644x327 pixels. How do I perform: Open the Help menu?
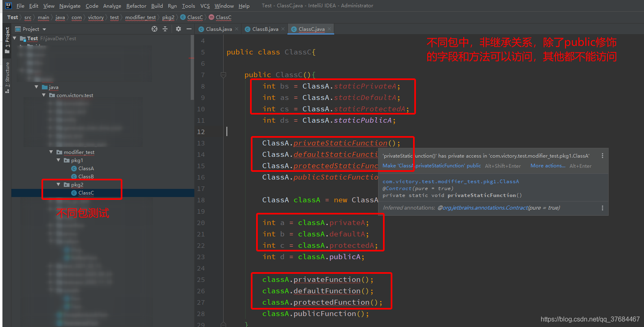244,6
